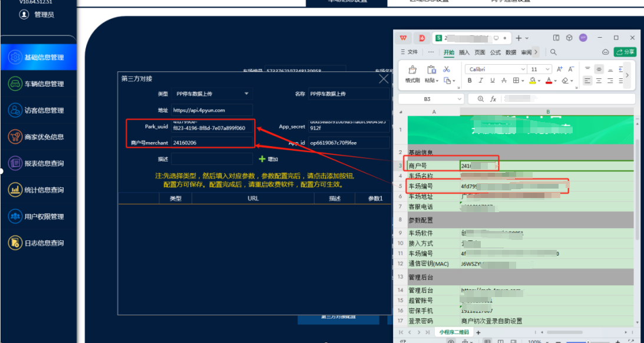Click the WPS home logo icon
644x343 pixels.
coord(403,38)
